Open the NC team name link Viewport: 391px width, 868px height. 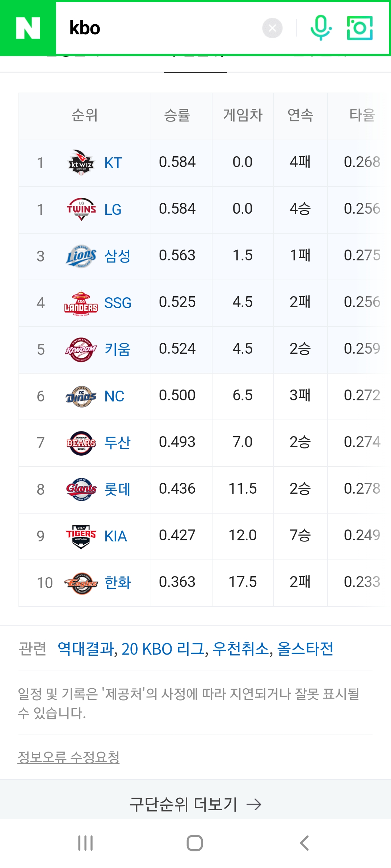coord(114,396)
